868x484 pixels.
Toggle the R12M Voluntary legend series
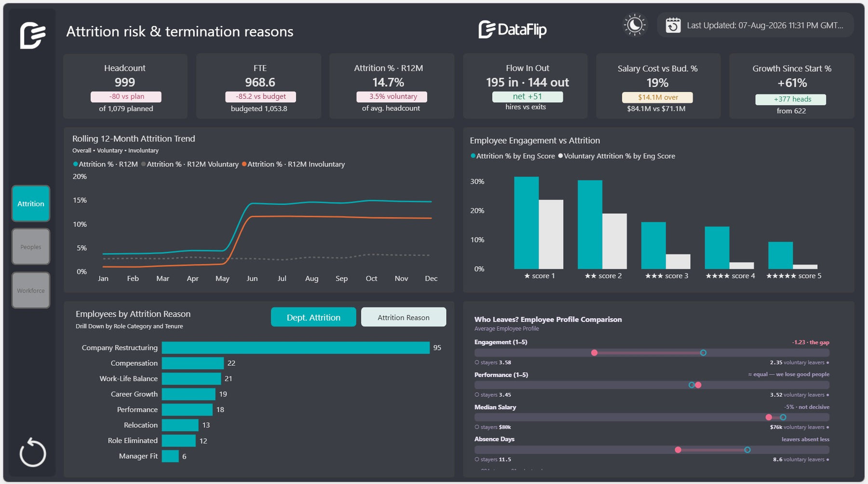[190, 164]
